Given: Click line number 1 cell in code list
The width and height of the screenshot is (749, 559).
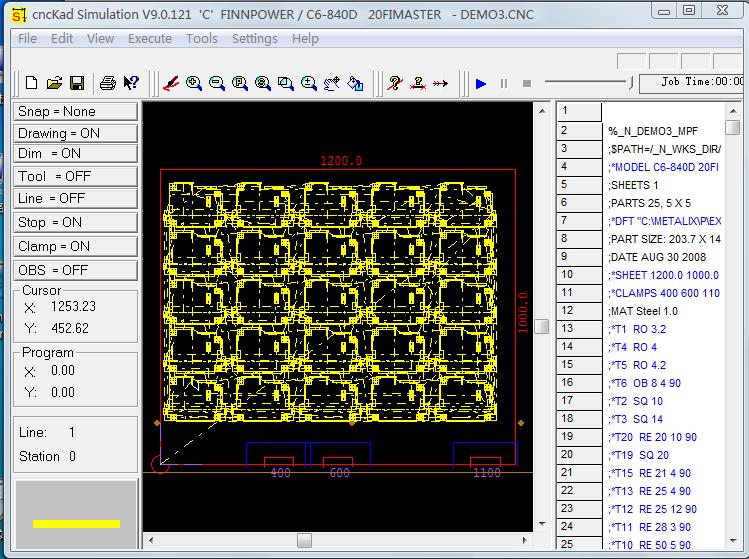Looking at the screenshot, I should [x=579, y=111].
